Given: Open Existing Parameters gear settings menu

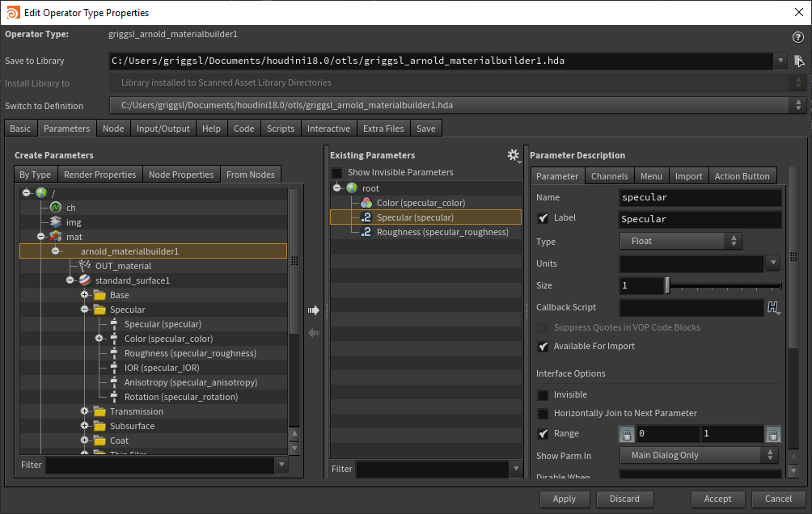Looking at the screenshot, I should 514,155.
